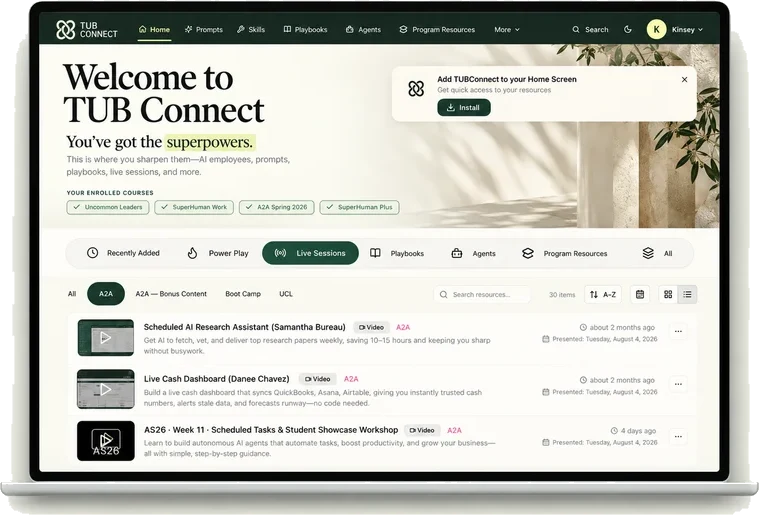This screenshot has width=759, height=515.
Task: Click the Install button
Action: (464, 107)
